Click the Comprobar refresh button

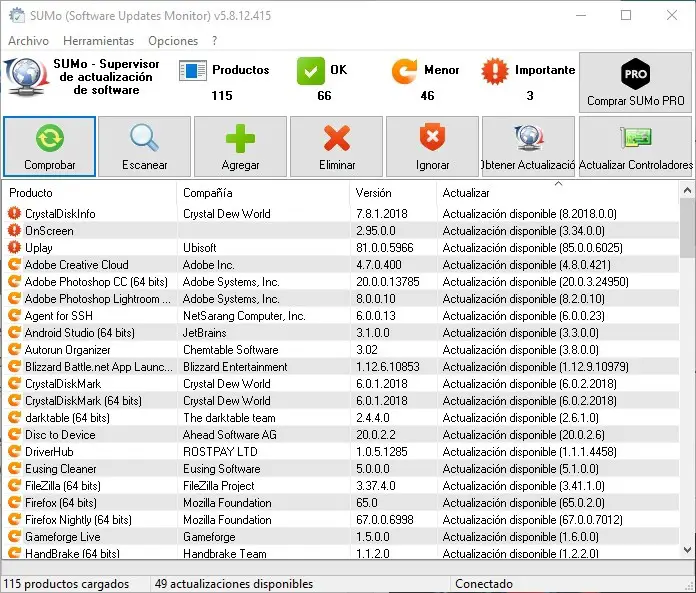(x=49, y=146)
